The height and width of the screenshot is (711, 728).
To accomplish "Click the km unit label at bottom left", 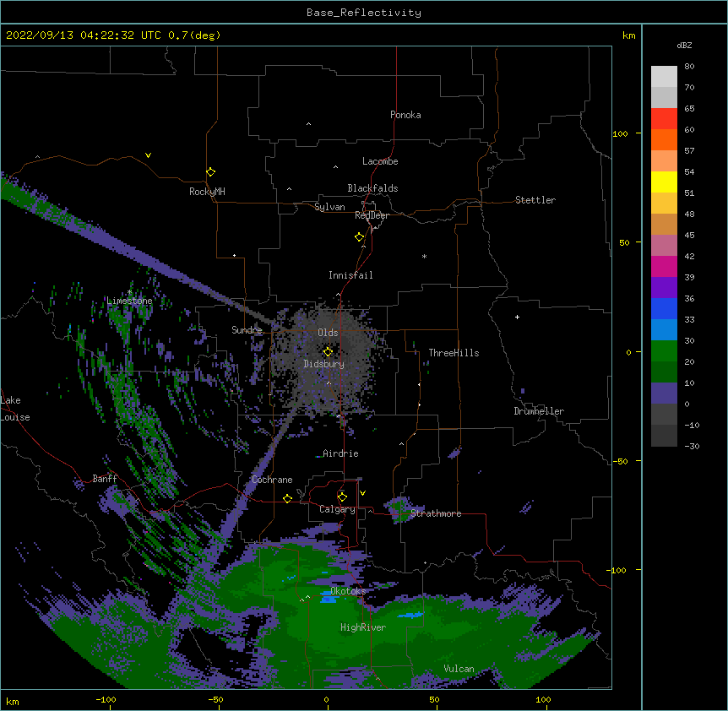I will tap(13, 702).
